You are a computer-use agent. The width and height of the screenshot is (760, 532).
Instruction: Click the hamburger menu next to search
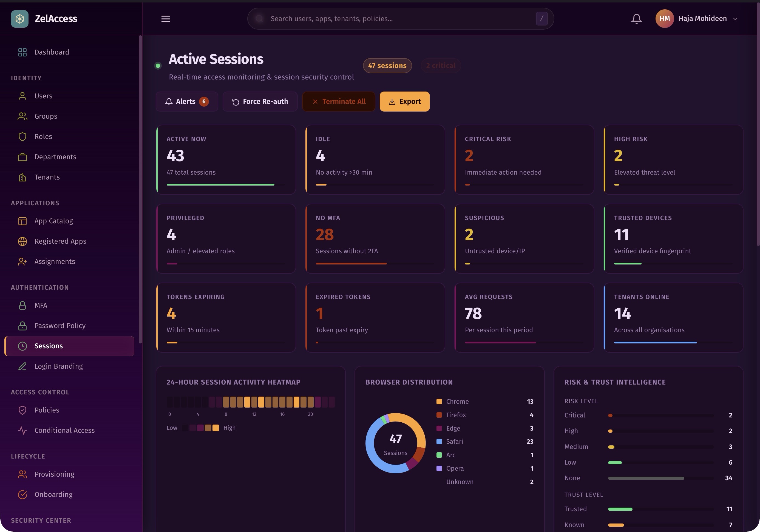coord(165,19)
